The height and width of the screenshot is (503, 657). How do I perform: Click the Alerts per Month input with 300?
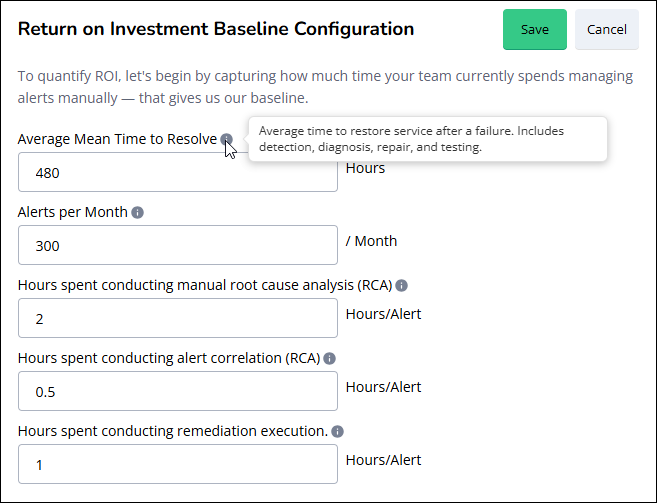pos(178,245)
